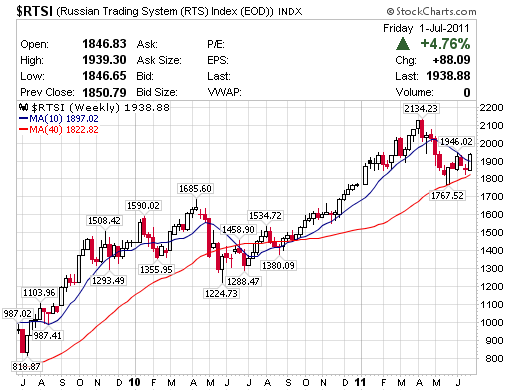Click the 987.02 price label
Viewport: 520px width, 391px height.
pyautogui.click(x=17, y=313)
